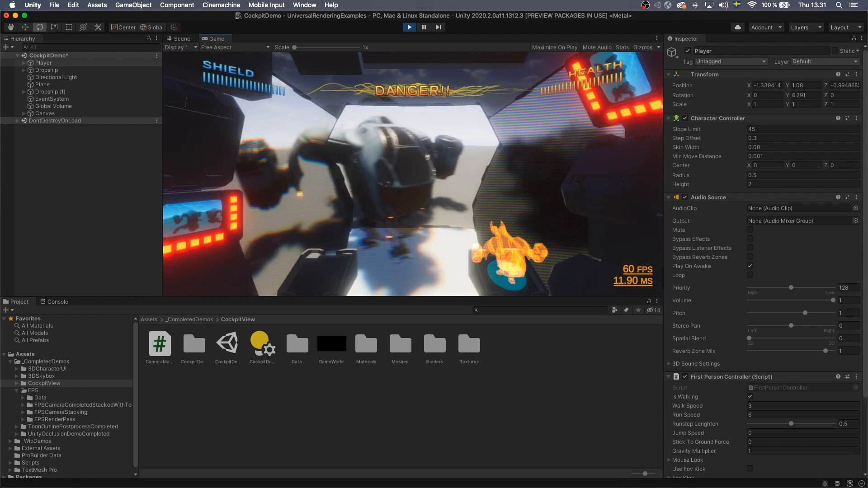This screenshot has height=488, width=868.
Task: Click the Unity Collaborate cloud icon
Action: pos(738,27)
